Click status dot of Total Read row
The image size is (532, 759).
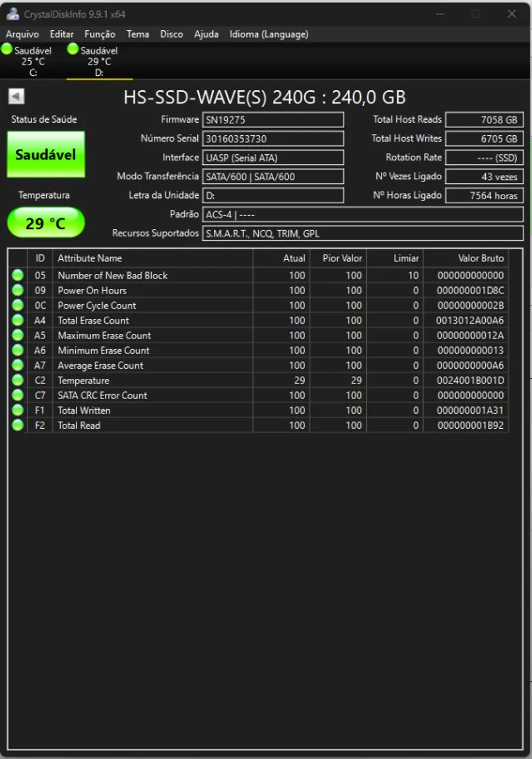coord(18,425)
